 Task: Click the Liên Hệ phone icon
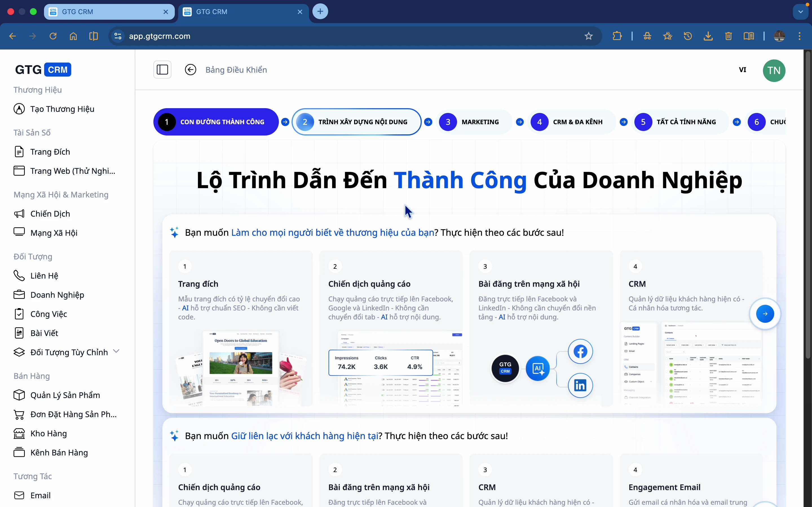[x=19, y=275]
